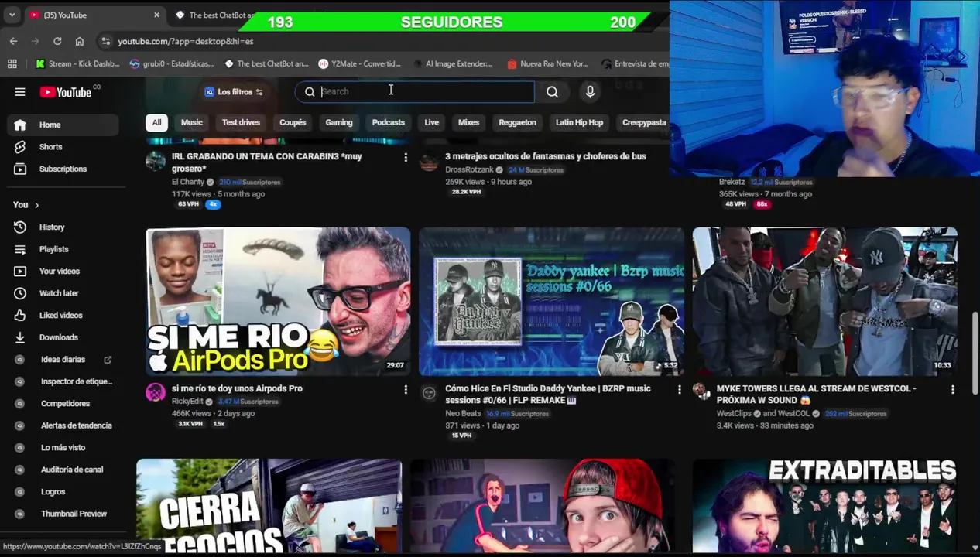This screenshot has height=557, width=980.
Task: Open Auditoría de canal
Action: [x=63, y=470]
